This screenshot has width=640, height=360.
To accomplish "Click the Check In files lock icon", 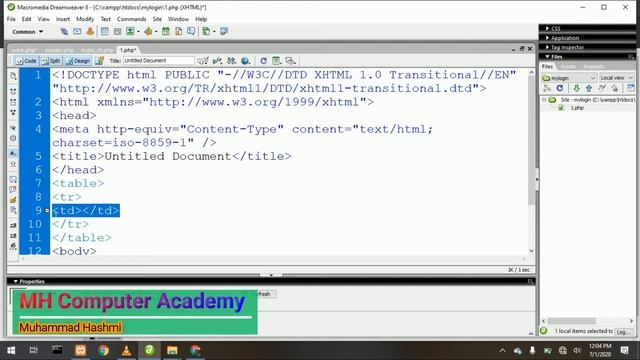I will (614, 88).
